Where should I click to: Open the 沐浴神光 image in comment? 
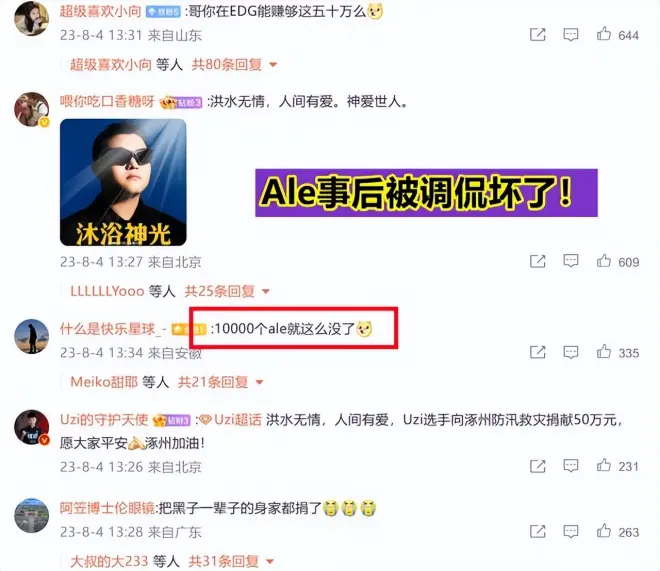(123, 182)
